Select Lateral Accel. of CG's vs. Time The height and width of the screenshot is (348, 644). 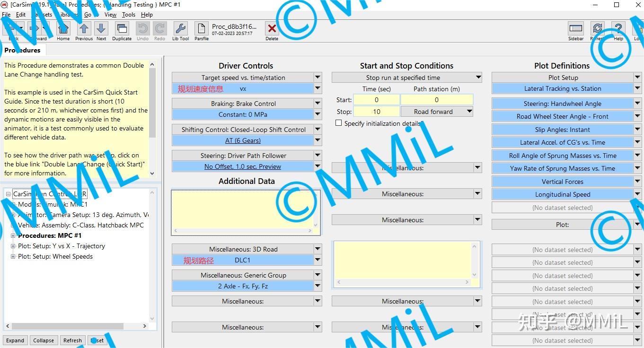pos(563,142)
